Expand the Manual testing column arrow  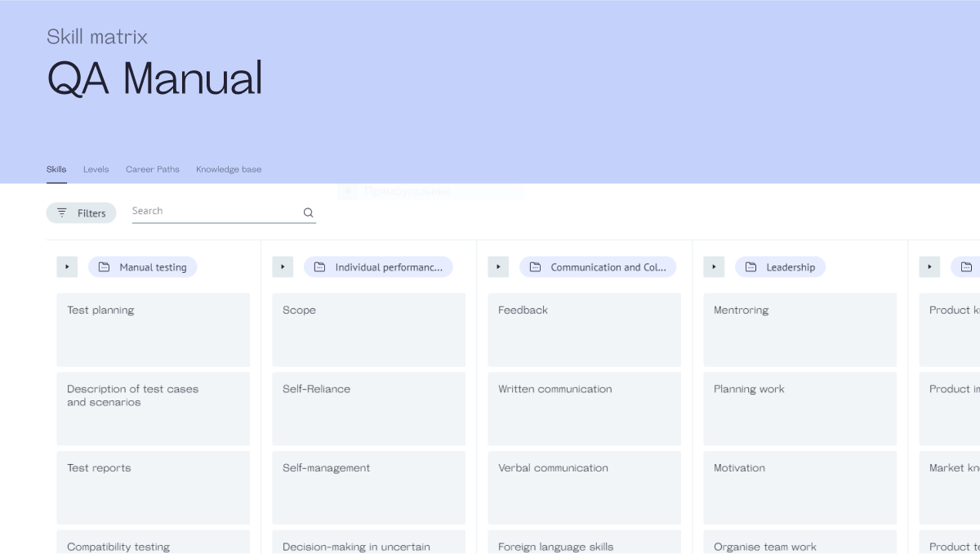67,267
